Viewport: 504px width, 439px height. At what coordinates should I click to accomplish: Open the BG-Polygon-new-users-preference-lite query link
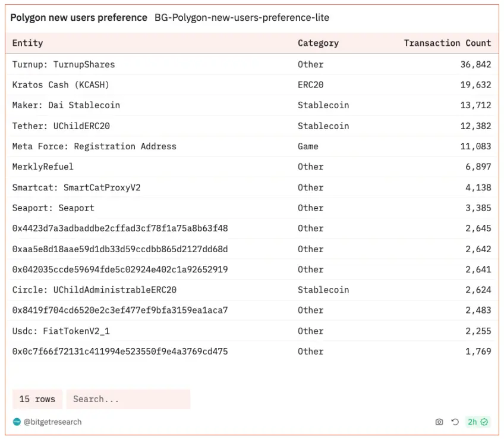[242, 18]
